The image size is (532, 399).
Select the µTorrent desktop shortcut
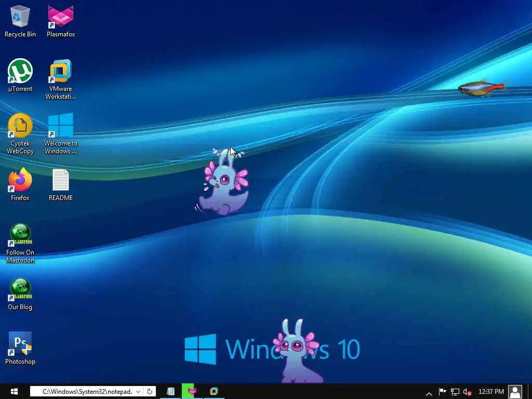(x=20, y=75)
